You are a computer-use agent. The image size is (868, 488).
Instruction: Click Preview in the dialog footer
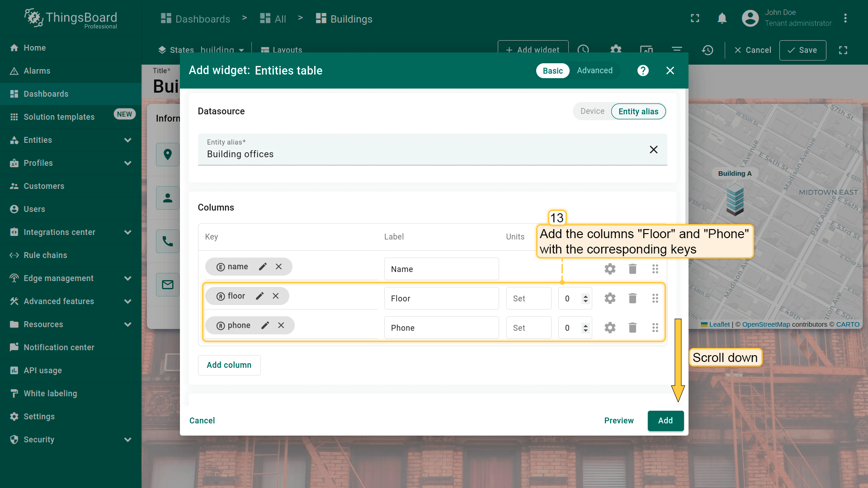[618, 421]
